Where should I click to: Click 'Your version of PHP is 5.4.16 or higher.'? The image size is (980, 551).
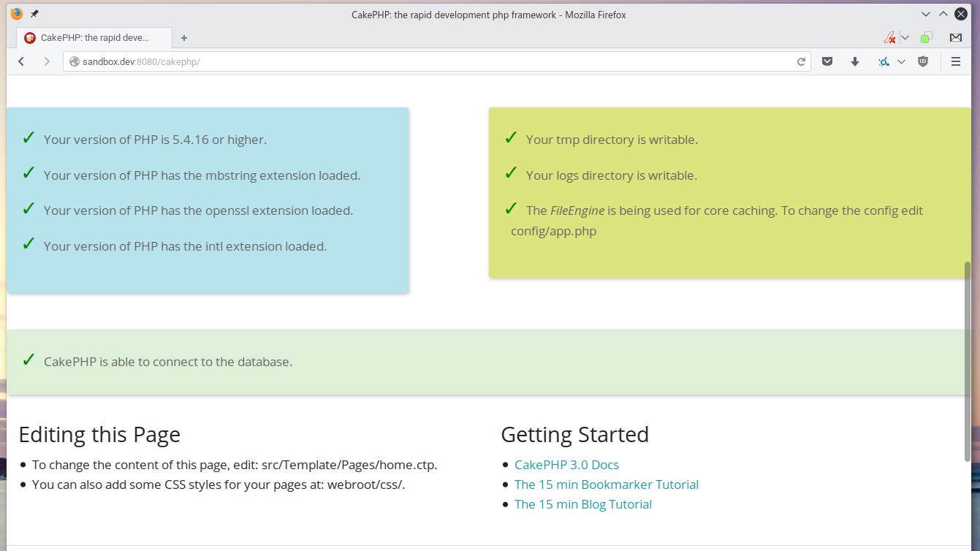pyautogui.click(x=155, y=140)
